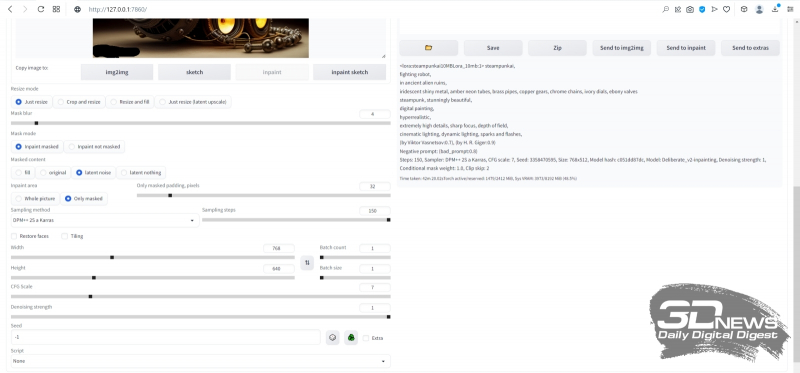Expand the Script dropdown set to None
Screen dimensions: 800x373
pyautogui.click(x=201, y=361)
